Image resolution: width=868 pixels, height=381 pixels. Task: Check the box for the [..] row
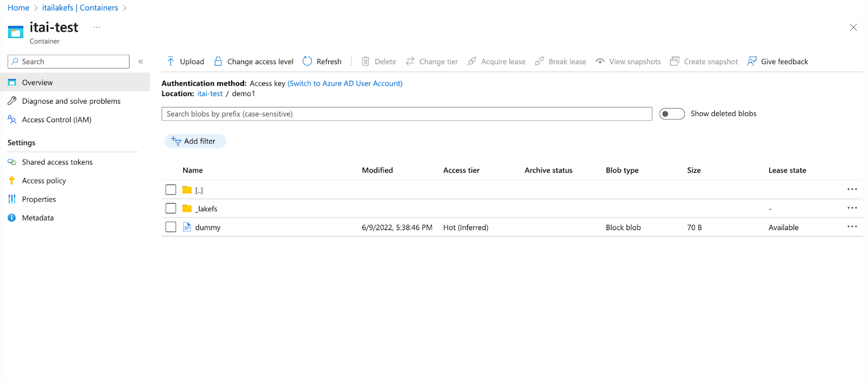[x=171, y=190]
